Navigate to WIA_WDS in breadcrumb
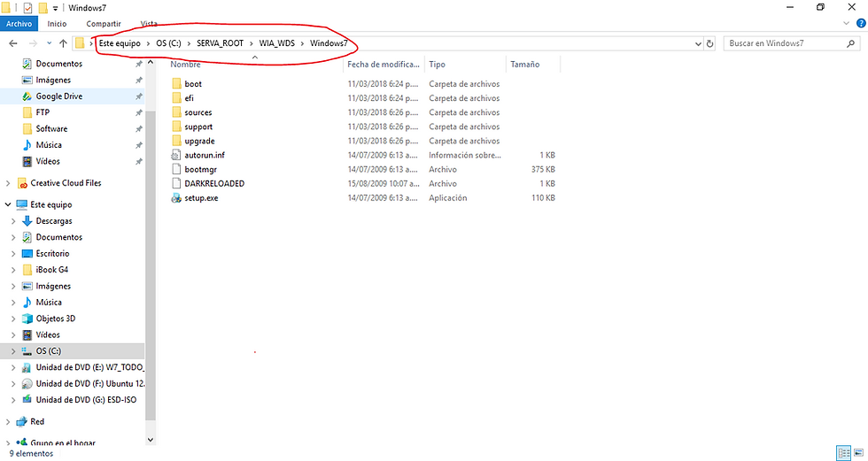The height and width of the screenshot is (461, 868). [x=276, y=43]
